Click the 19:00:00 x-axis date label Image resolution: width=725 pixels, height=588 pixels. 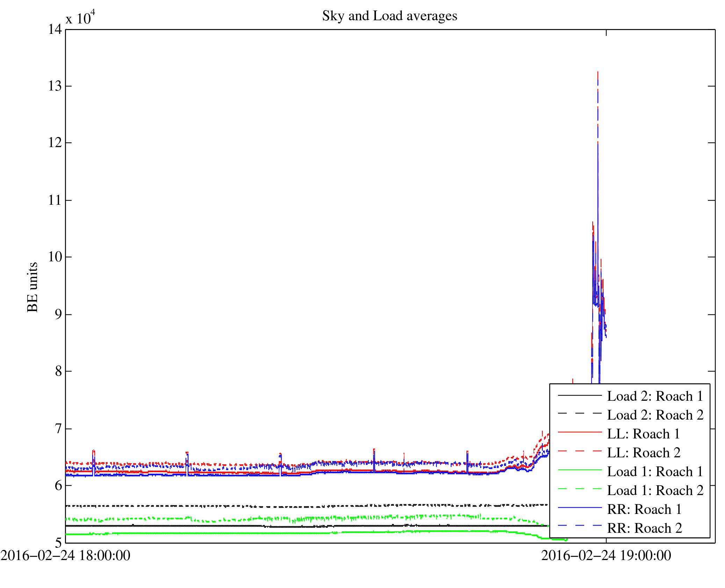click(606, 556)
